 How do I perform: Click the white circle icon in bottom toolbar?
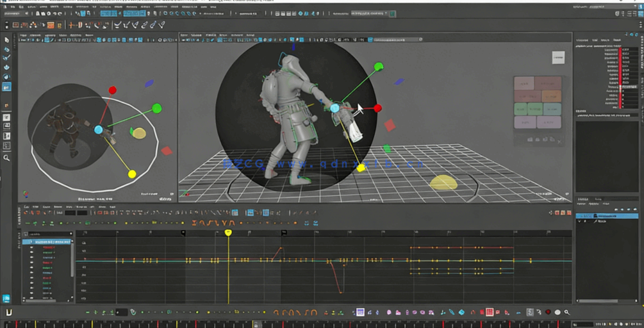pos(557,312)
